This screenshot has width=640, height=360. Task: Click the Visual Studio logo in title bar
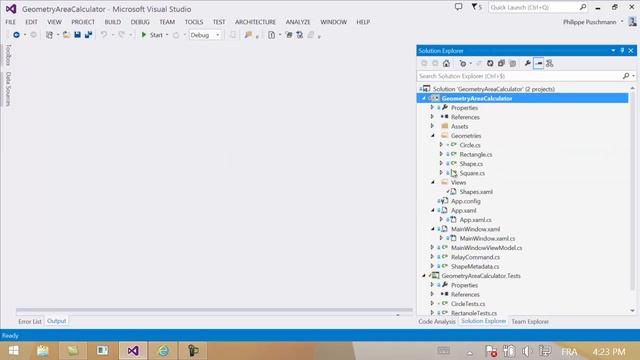pos(11,9)
